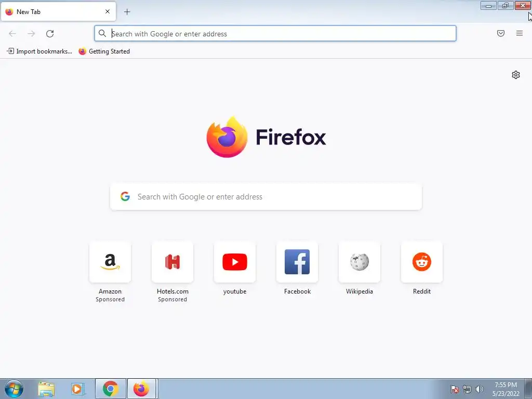Open the Reddit shortcut tile
Viewport: 532px width, 399px height.
pos(422,262)
